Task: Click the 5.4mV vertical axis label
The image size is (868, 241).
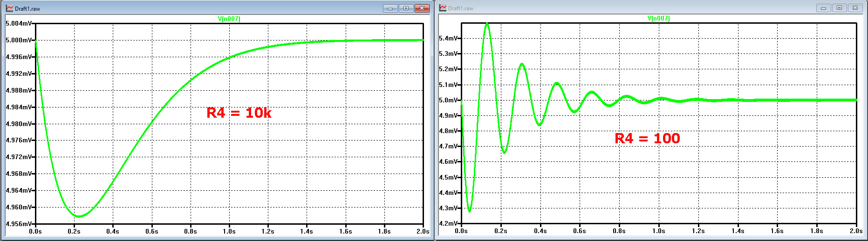Action: click(448, 38)
